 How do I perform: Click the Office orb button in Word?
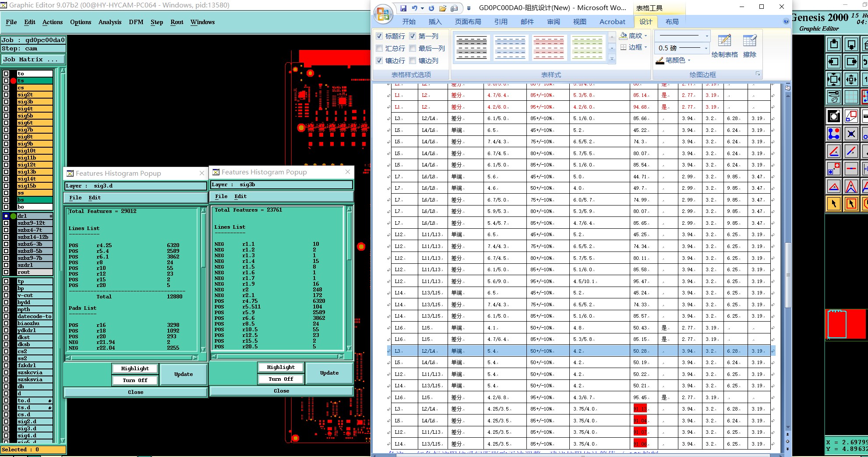(x=383, y=14)
